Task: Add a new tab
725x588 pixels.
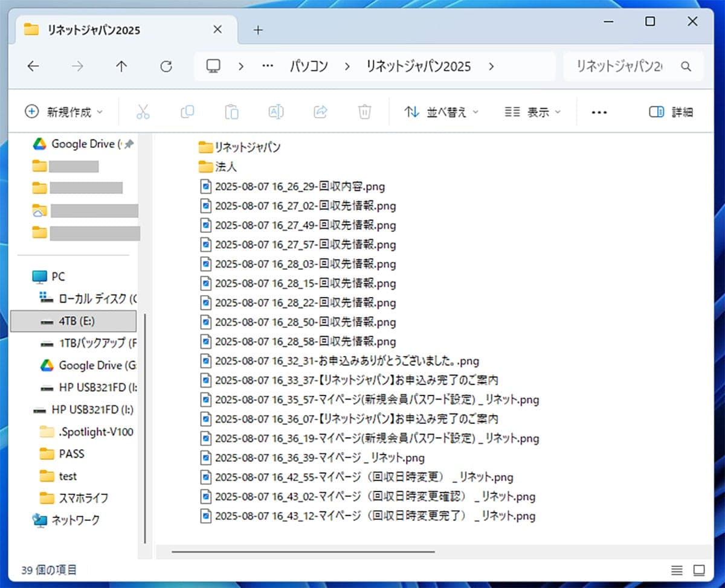Action: (x=258, y=30)
